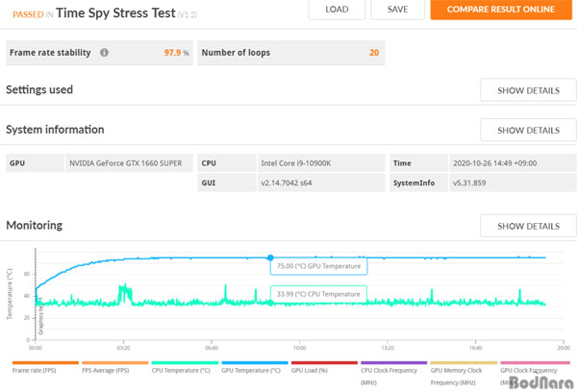Viewport: 577px width, 392px height.
Task: Click the Number of loops value 20
Action: 373,53
